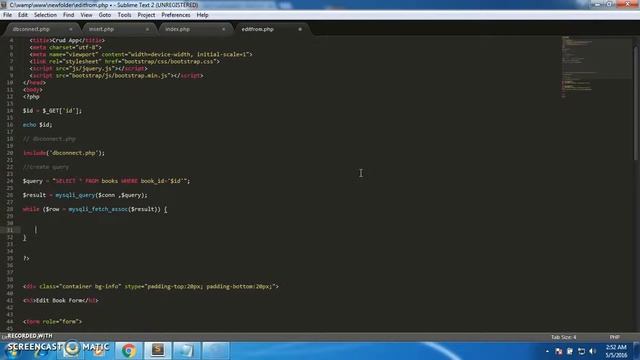Close the insert.php tab
Image resolution: width=640 pixels, height=360 pixels.
pos(147,29)
